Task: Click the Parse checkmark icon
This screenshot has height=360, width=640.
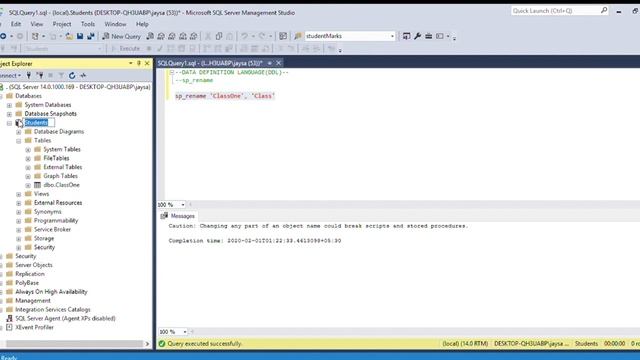Action: pyautogui.click(x=160, y=49)
